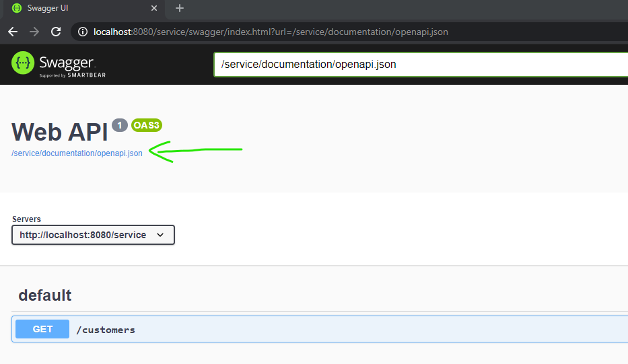Click the version 1 badge
628x364 pixels.
coord(119,125)
